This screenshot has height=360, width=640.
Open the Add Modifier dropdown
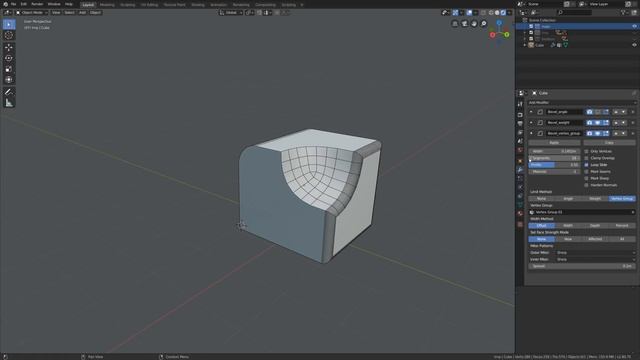pos(581,102)
